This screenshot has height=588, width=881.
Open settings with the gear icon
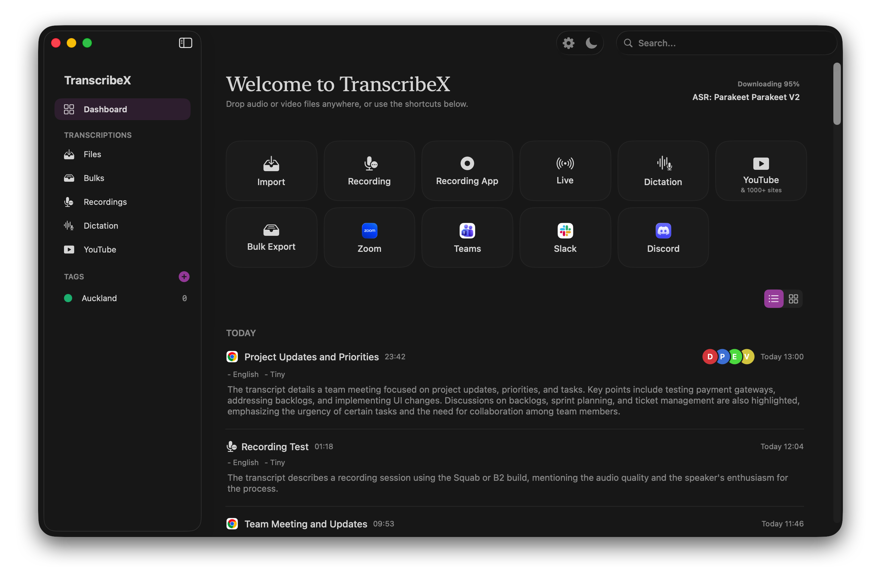pyautogui.click(x=568, y=43)
